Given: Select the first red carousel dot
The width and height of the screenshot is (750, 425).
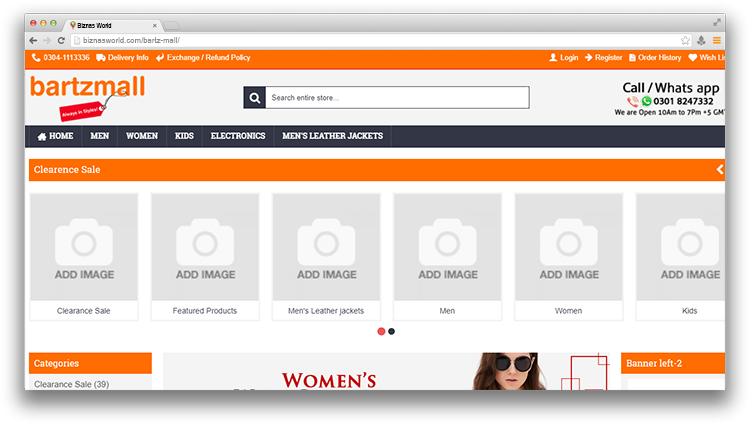Looking at the screenshot, I should 381,331.
